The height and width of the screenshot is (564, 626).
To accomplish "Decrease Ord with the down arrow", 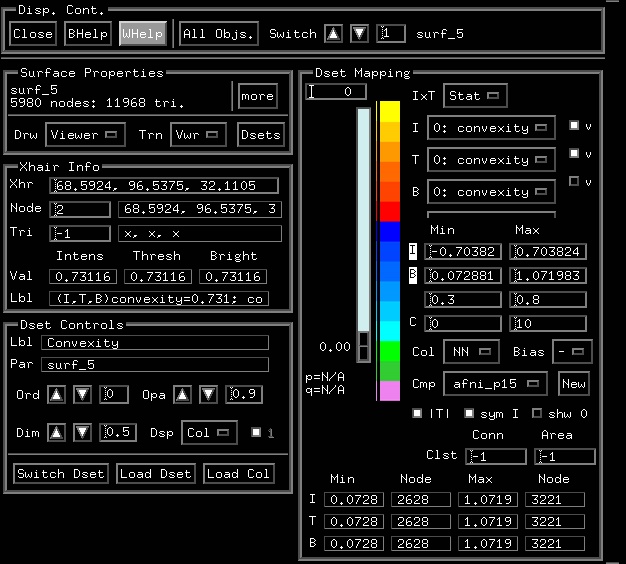I will [83, 394].
